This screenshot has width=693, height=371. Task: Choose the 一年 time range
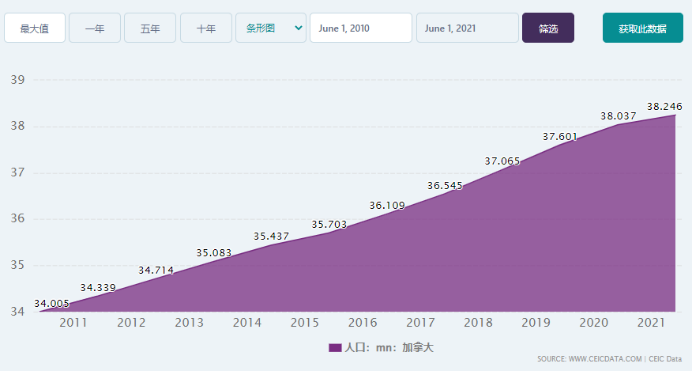95,28
